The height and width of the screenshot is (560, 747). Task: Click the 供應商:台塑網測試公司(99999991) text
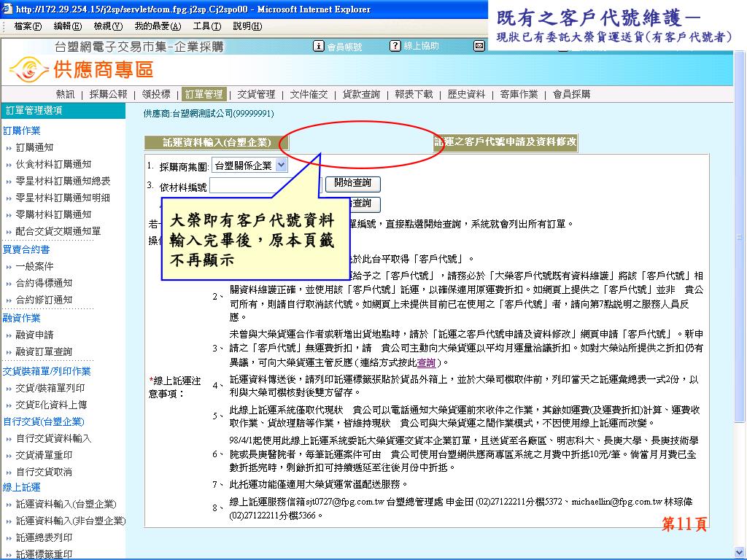(209, 113)
